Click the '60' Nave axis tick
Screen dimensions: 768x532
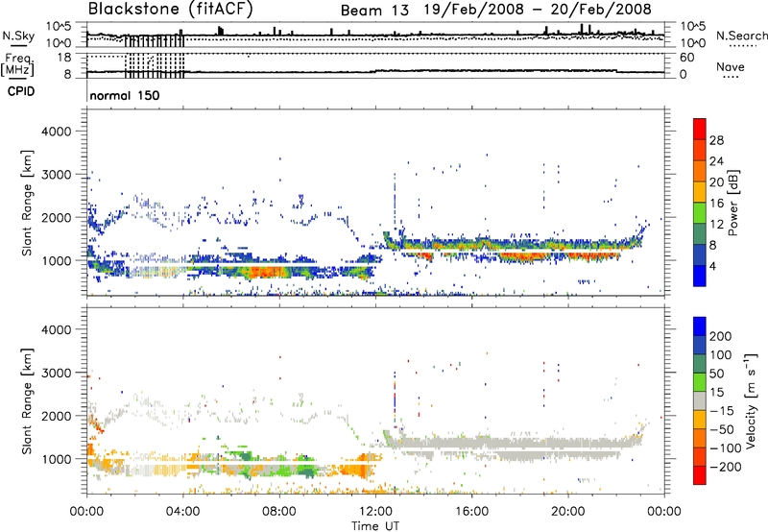[x=687, y=58]
